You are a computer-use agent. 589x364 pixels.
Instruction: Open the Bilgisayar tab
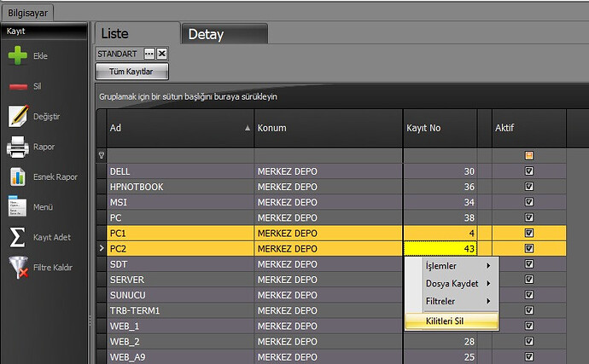coord(28,13)
